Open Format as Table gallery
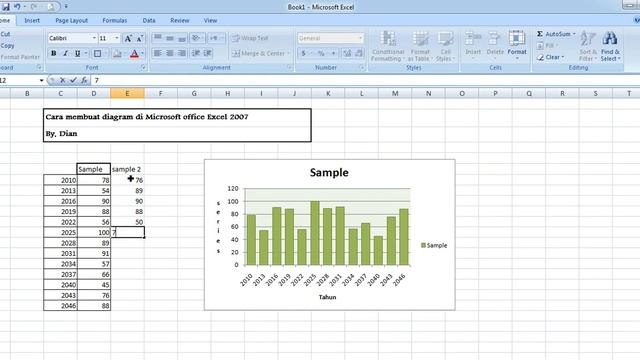The width and height of the screenshot is (640, 360). [420, 46]
